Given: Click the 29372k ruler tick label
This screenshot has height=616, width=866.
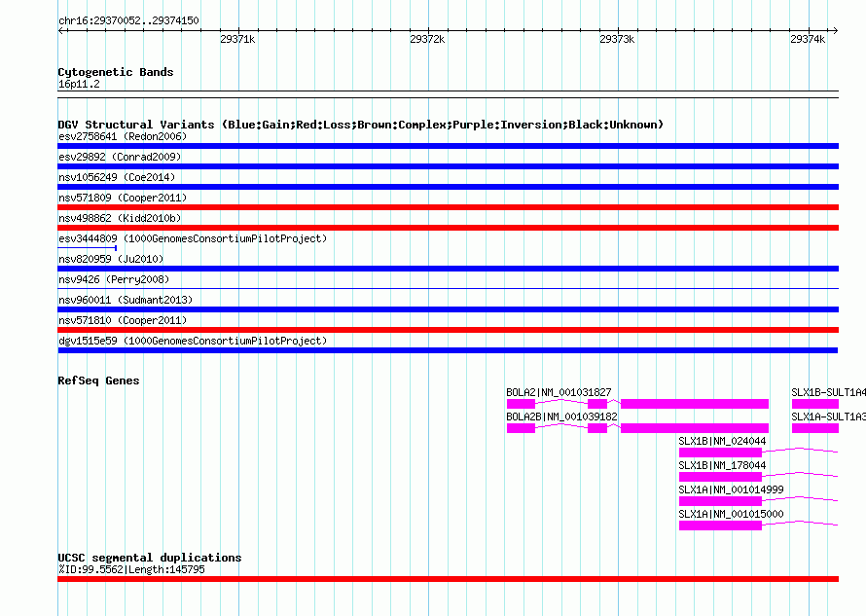Looking at the screenshot, I should 427,39.
